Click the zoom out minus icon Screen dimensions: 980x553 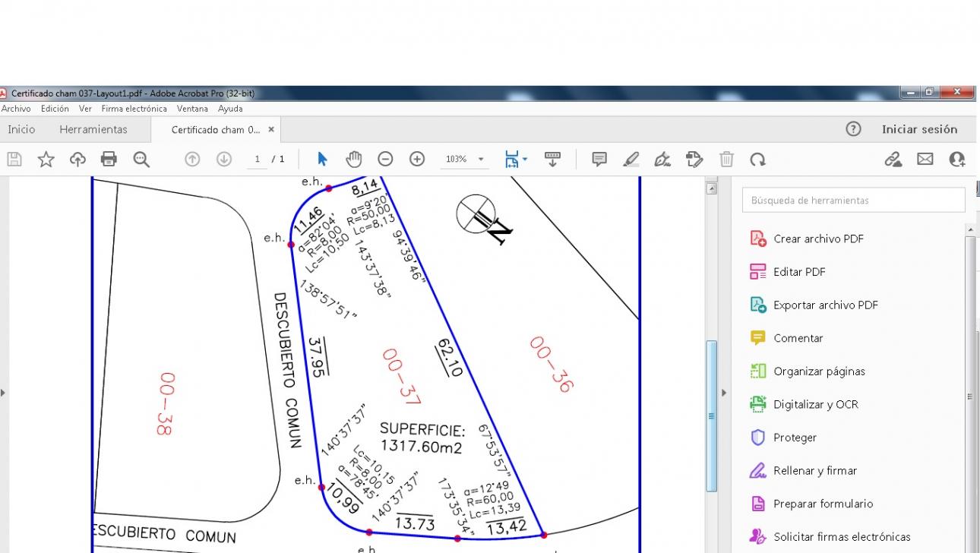385,159
